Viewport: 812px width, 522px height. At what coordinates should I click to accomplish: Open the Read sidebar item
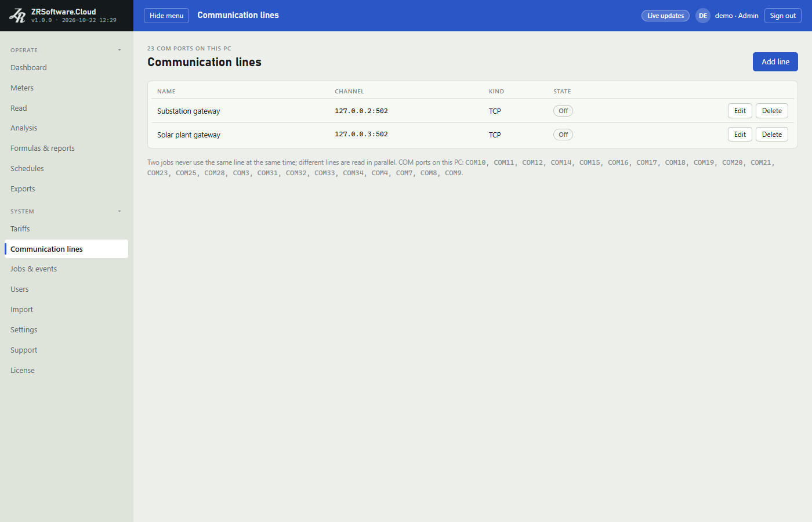(x=67, y=108)
